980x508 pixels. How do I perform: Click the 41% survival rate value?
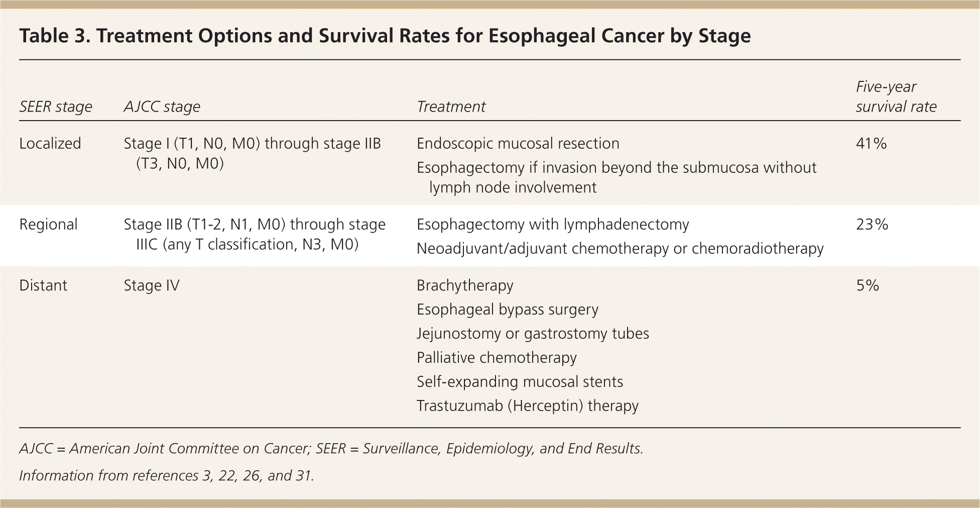pyautogui.click(x=871, y=144)
